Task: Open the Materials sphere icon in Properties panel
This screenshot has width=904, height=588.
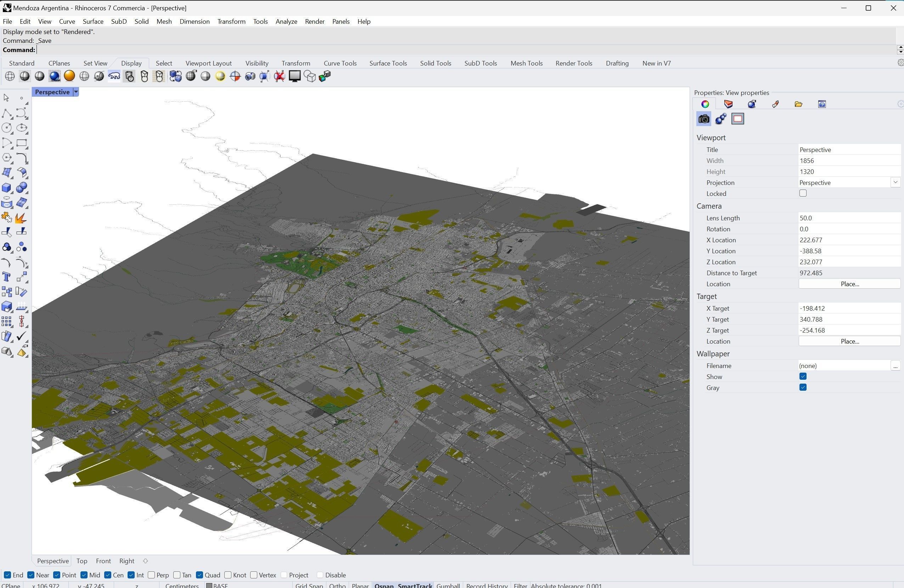Action: (752, 104)
